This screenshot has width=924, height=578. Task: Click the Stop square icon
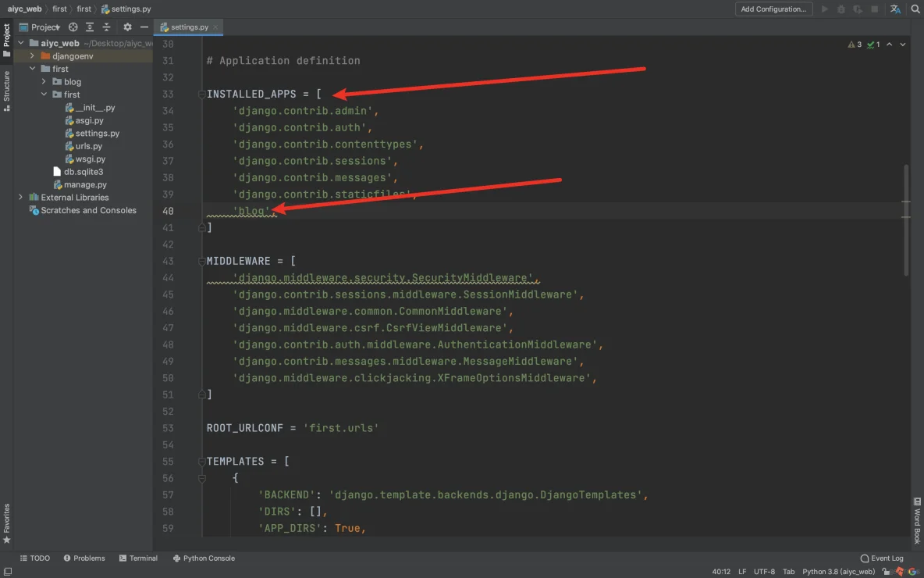pyautogui.click(x=875, y=9)
